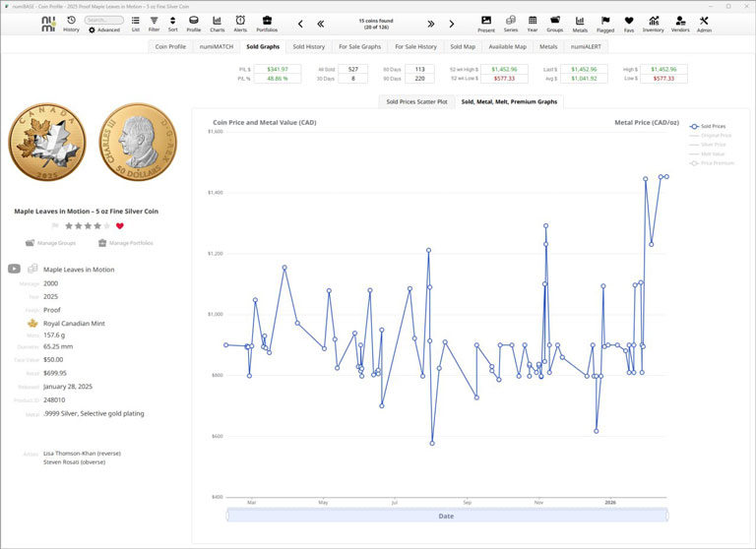Open the Groups folder icon
The image size is (756, 549).
pos(555,24)
